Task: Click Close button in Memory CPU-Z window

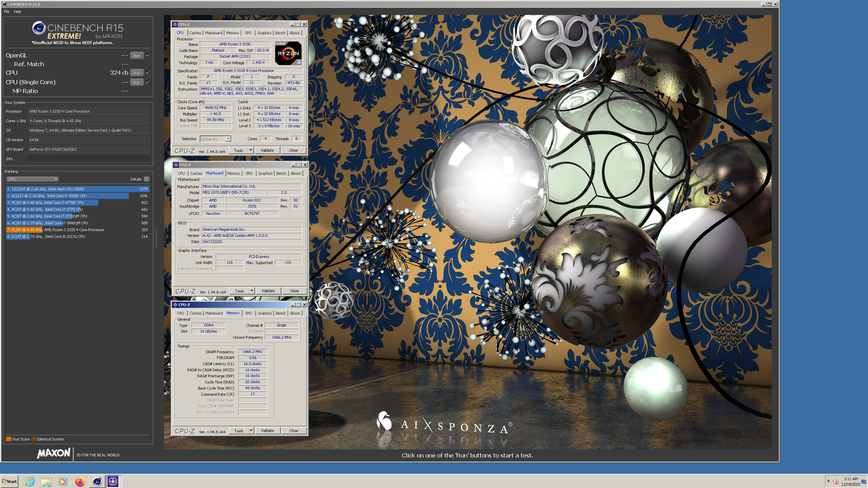Action: (x=294, y=431)
